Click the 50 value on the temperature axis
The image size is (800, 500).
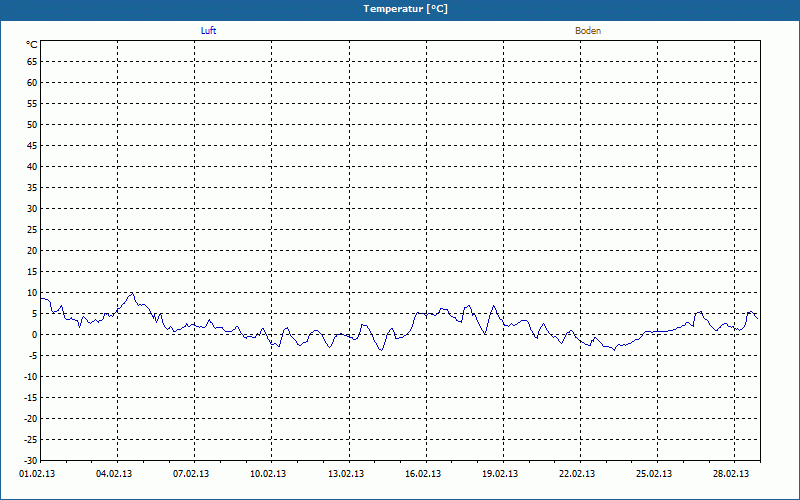pos(32,124)
